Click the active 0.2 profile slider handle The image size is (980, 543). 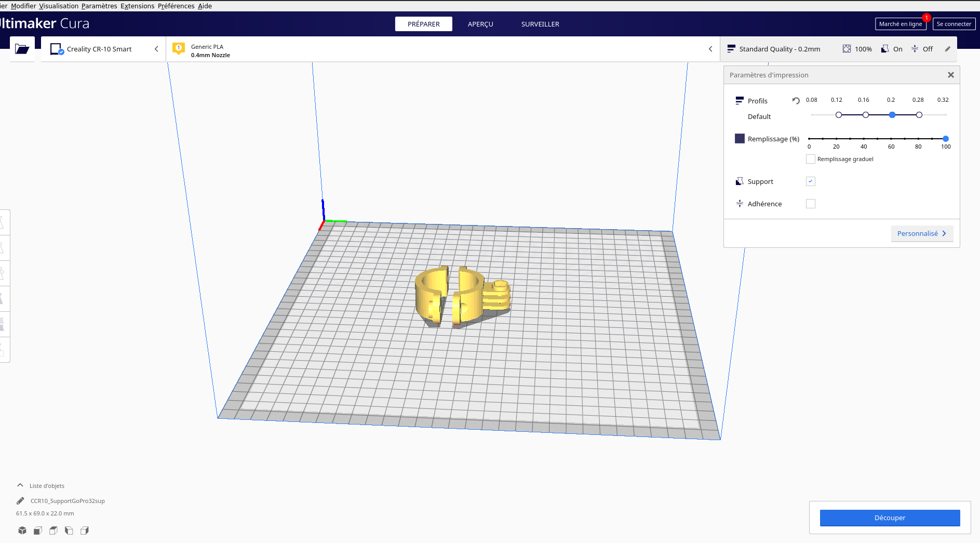[x=892, y=115]
